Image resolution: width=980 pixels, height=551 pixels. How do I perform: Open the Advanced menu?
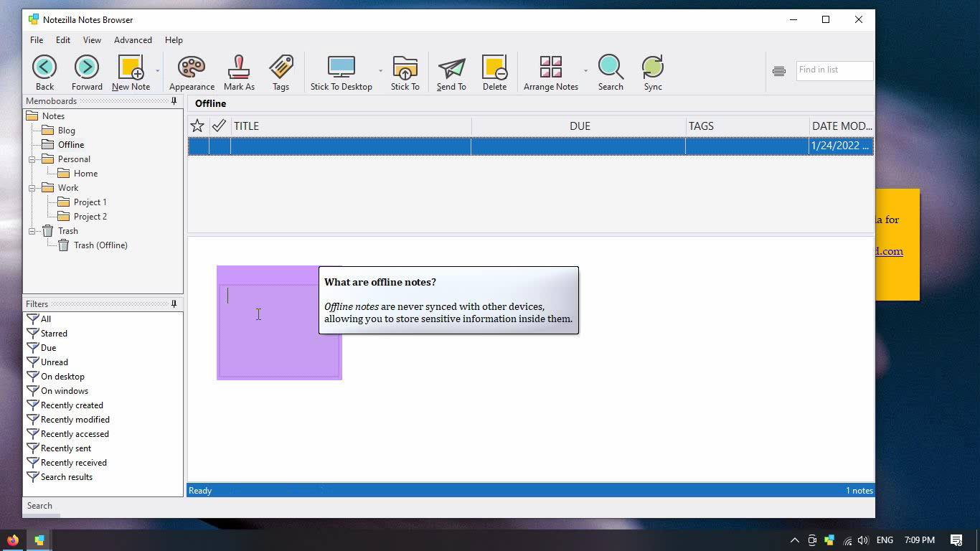[133, 40]
